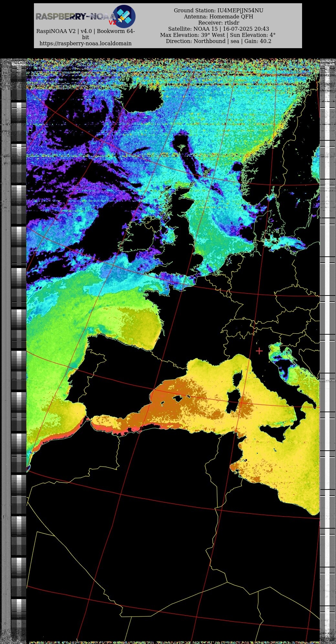The width and height of the screenshot is (336, 644).
Task: Select 'Satellite: NOAA 15 | 16-07-2025 20:43' text
Action: pos(218,29)
